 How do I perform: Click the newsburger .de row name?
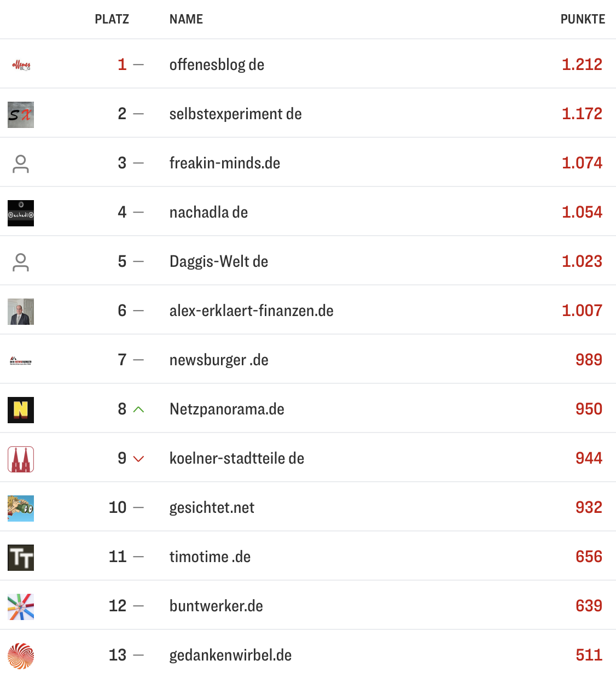tap(219, 360)
